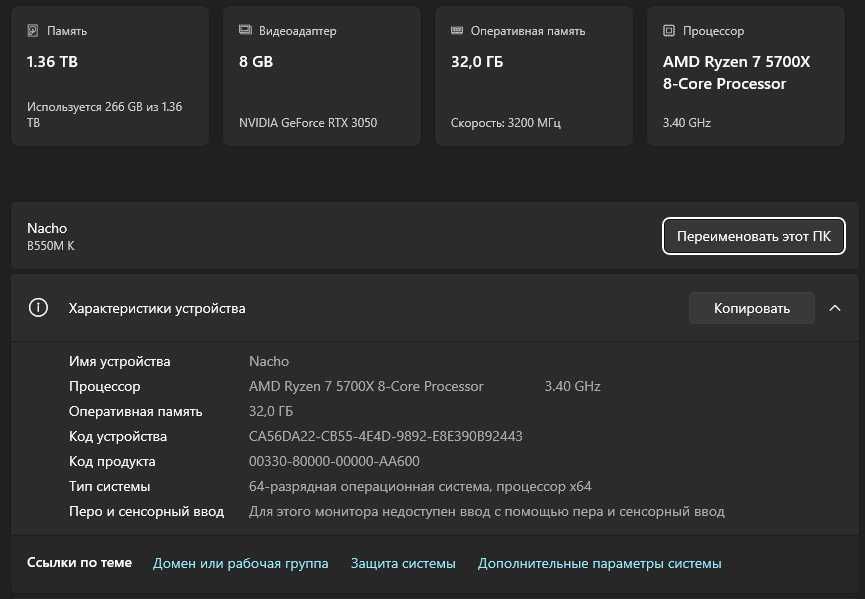Select Код продукта value 00330-80000-00000-AA600
865x599 pixels.
tap(334, 461)
